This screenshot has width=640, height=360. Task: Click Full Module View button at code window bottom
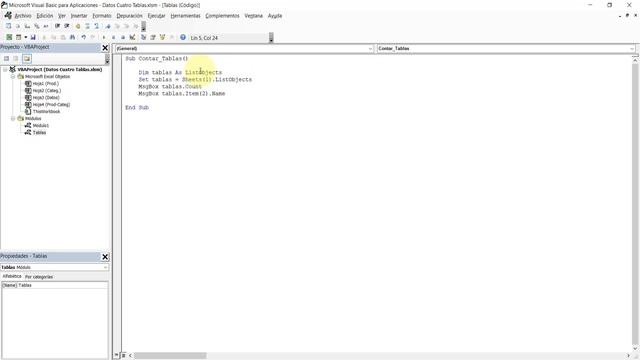click(124, 356)
